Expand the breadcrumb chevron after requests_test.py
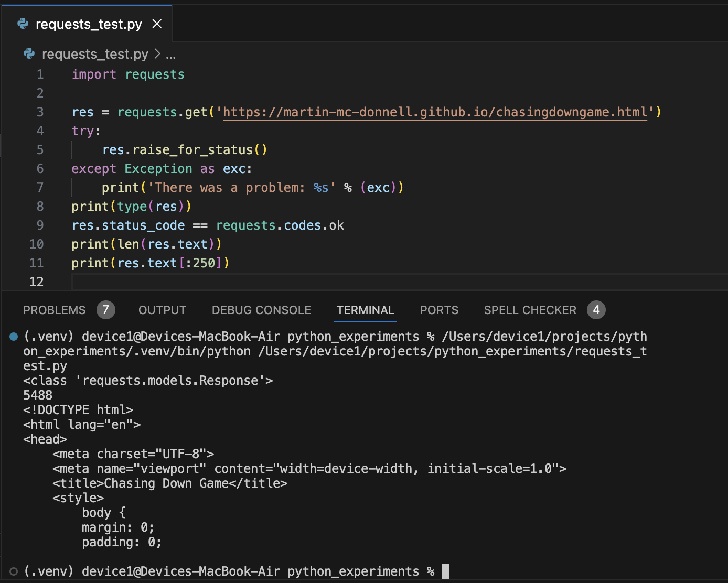The width and height of the screenshot is (728, 583). coord(157,54)
